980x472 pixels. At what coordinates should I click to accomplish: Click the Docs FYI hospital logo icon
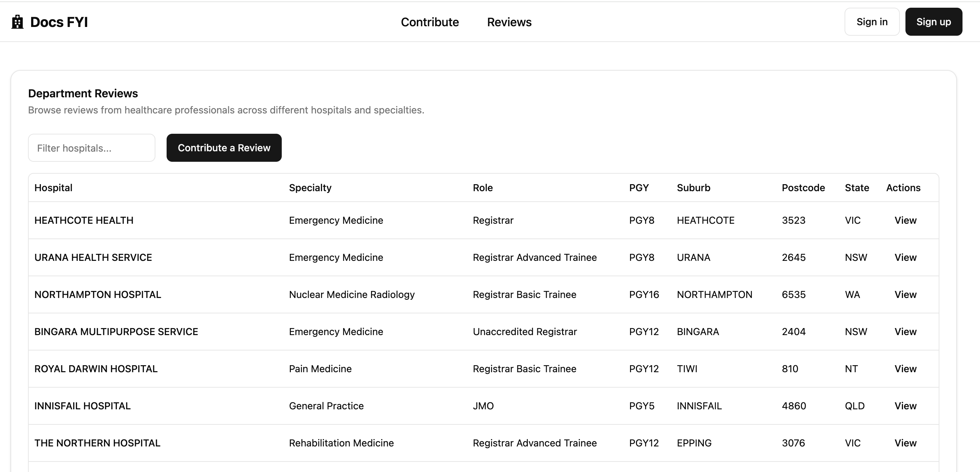[17, 22]
